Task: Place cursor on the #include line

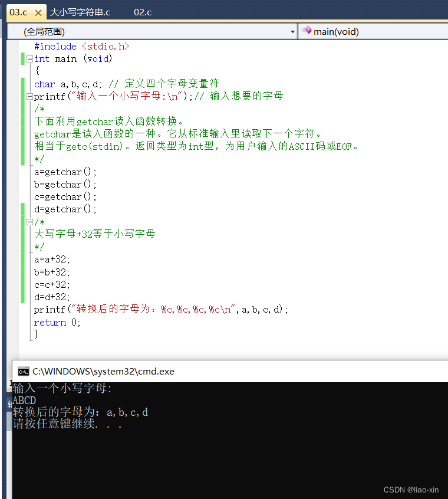Action: (81, 47)
